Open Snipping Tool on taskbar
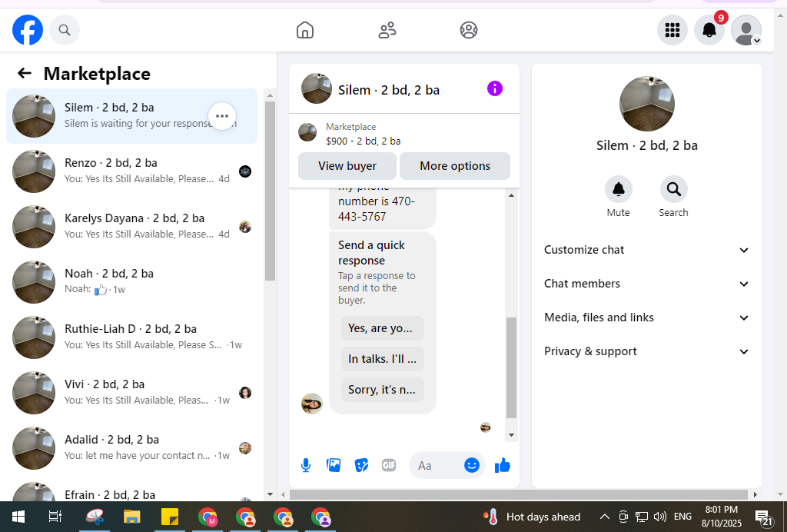The width and height of the screenshot is (787, 532). pos(95,517)
